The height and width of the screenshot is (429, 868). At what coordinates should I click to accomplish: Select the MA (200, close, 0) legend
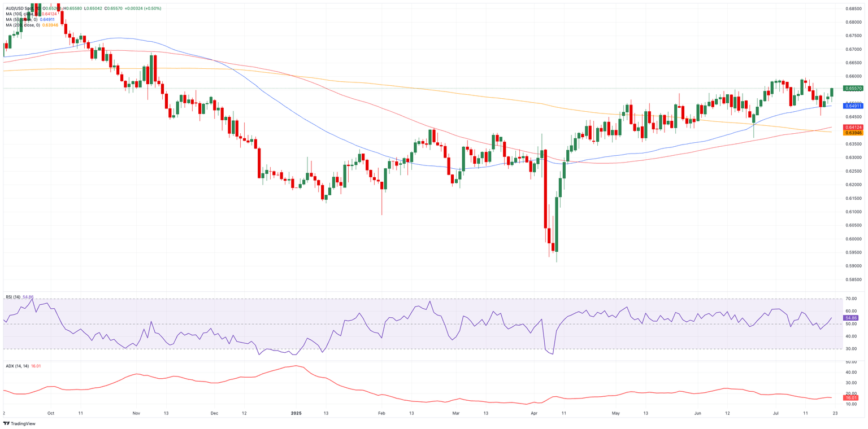click(x=23, y=25)
